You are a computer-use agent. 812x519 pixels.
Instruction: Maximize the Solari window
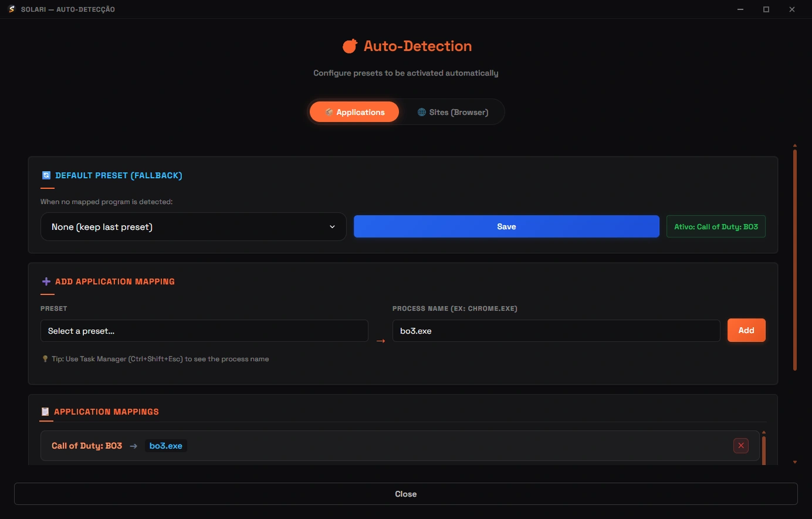point(766,9)
